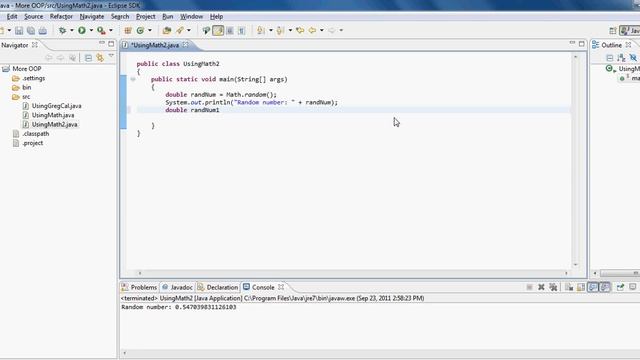Click the New Java Class icon
640x360 pixels.
pyautogui.click(x=140, y=30)
